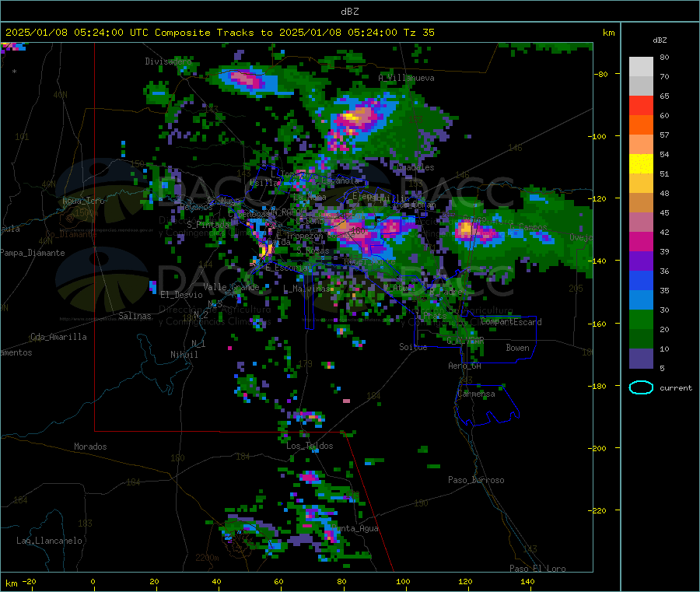This screenshot has width=700, height=592.
Task: Click the cyan current track ellipse icon
Action: pos(641,387)
